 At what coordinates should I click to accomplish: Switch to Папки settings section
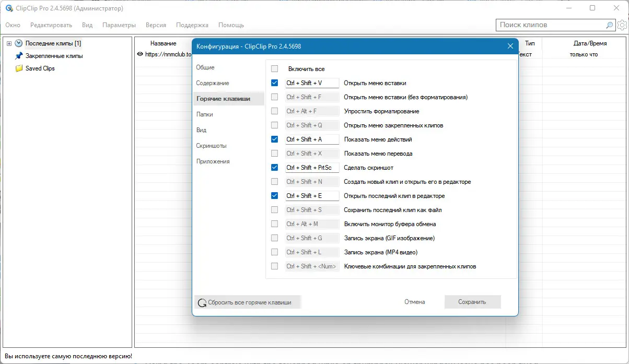(204, 114)
